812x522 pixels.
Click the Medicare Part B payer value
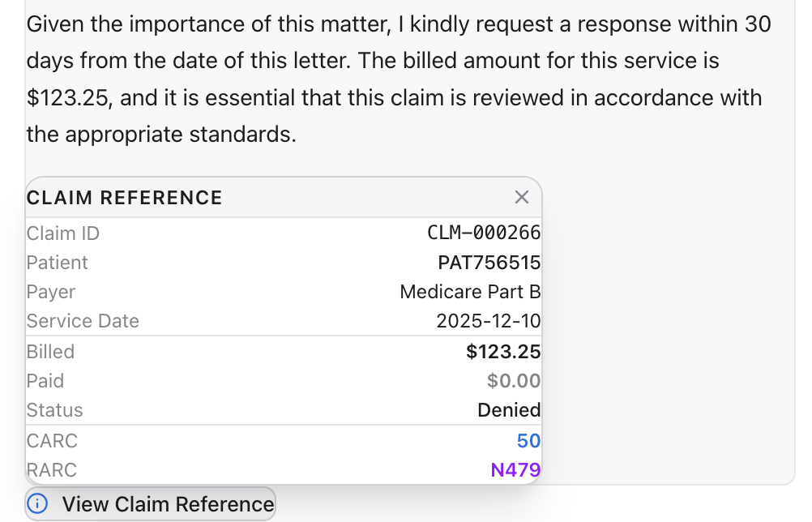pos(470,292)
